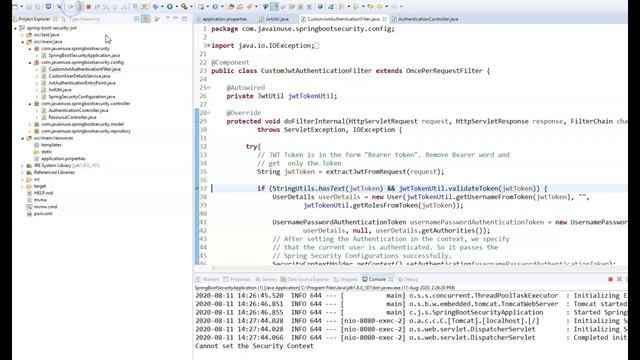This screenshot has width=640, height=360.
Task: Expand the Referenced Libraries node
Action: 23,172
